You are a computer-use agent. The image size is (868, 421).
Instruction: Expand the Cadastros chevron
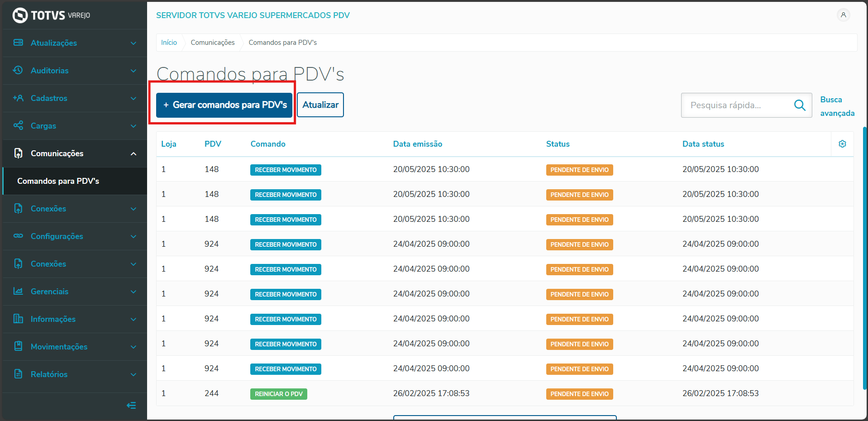134,98
